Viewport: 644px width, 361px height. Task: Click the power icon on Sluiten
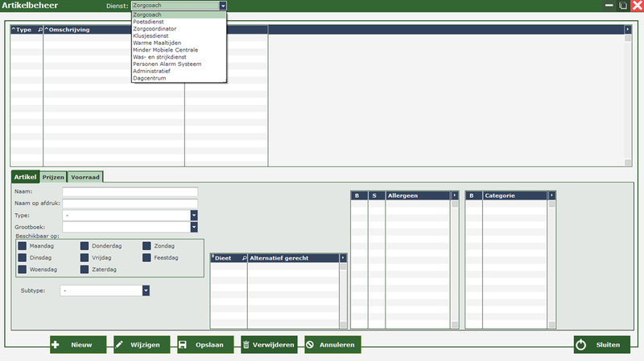point(580,345)
